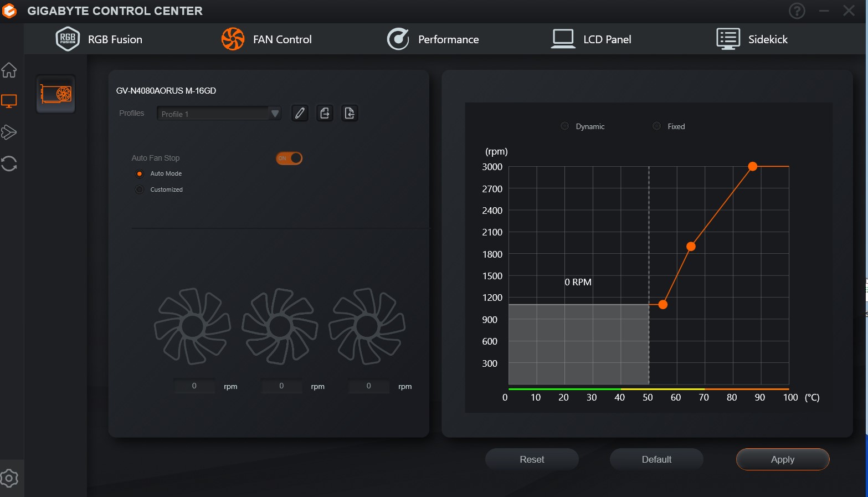
Task: Select the graphics card device thumbnail
Action: [x=56, y=94]
